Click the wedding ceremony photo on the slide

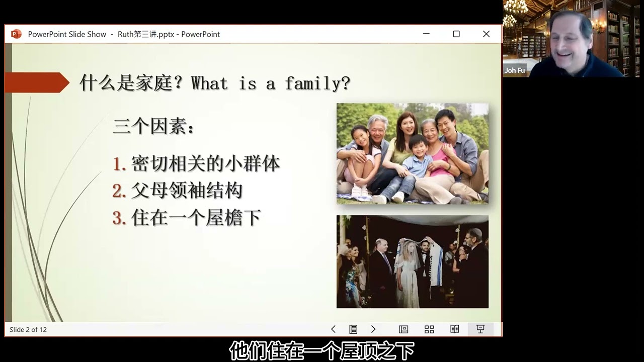(413, 261)
